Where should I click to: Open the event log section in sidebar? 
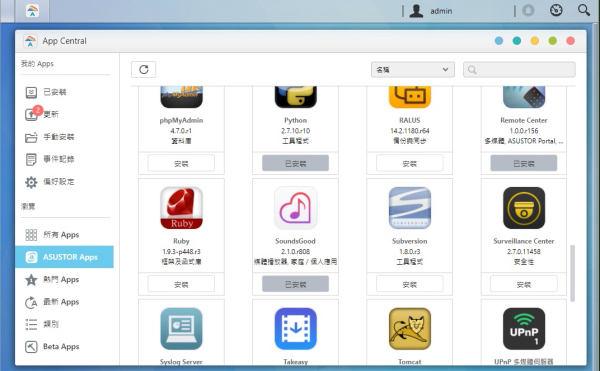point(64,159)
